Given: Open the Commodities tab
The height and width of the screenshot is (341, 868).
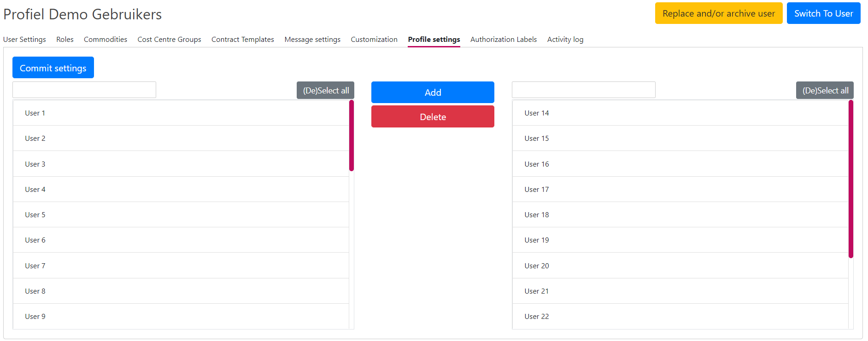Looking at the screenshot, I should [x=106, y=40].
